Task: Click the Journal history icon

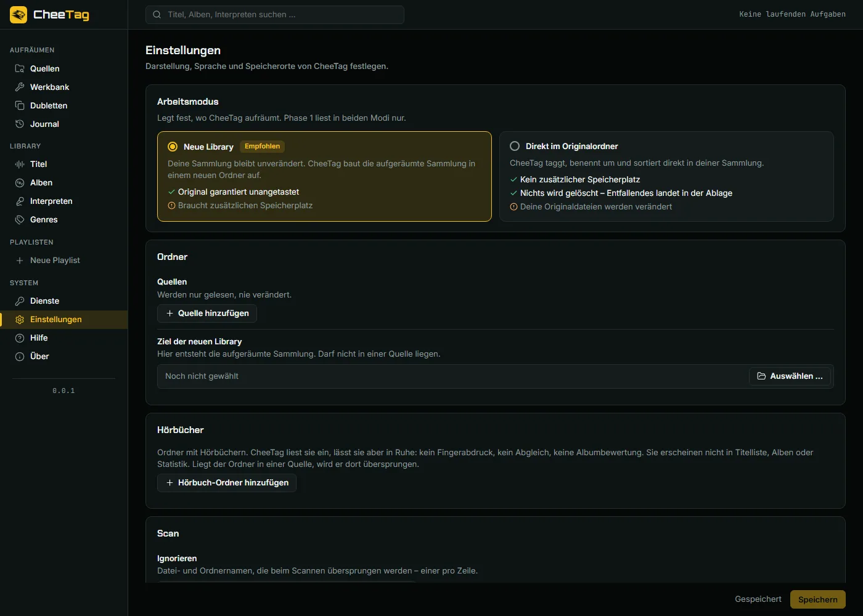Action: pyautogui.click(x=20, y=124)
